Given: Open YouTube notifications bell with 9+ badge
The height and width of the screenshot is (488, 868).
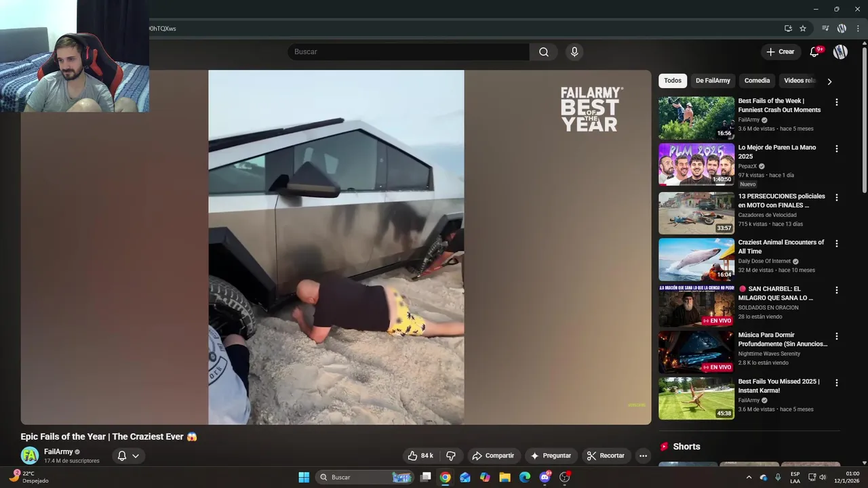Looking at the screenshot, I should [814, 52].
